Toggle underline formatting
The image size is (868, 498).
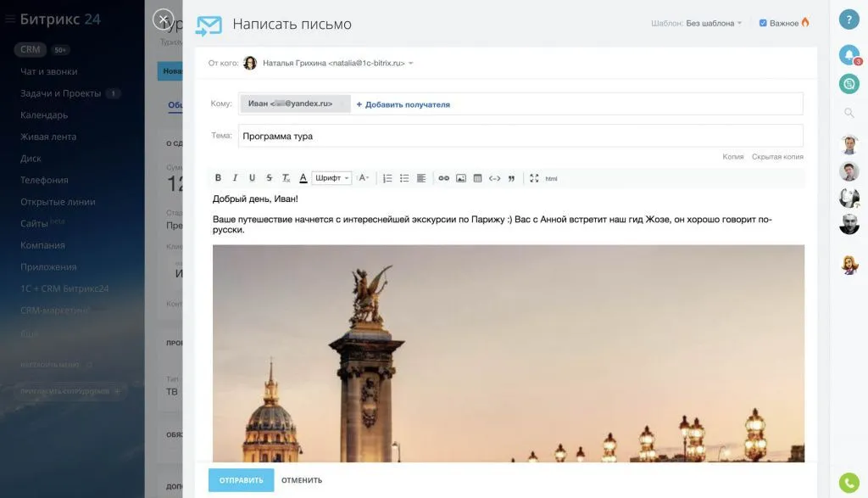tap(252, 177)
